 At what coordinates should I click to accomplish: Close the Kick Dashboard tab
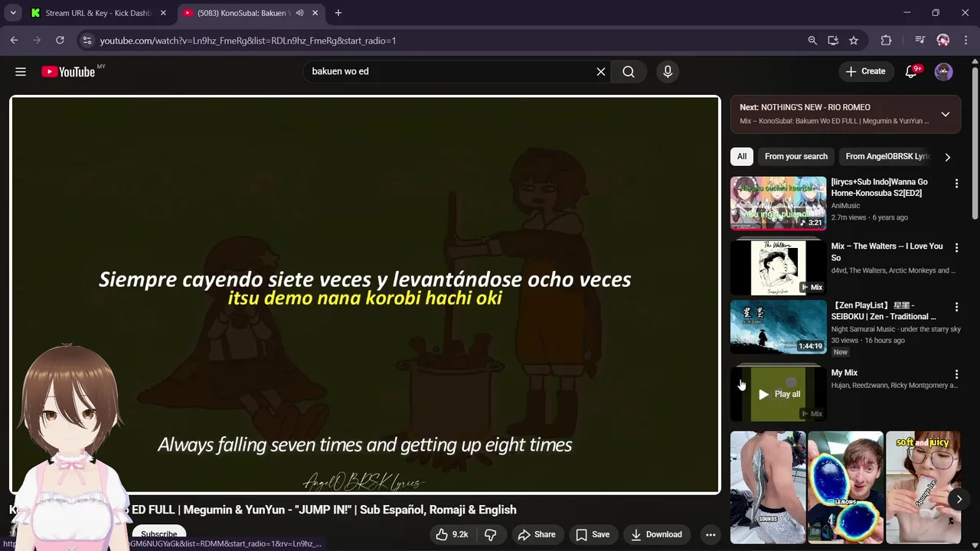(163, 13)
